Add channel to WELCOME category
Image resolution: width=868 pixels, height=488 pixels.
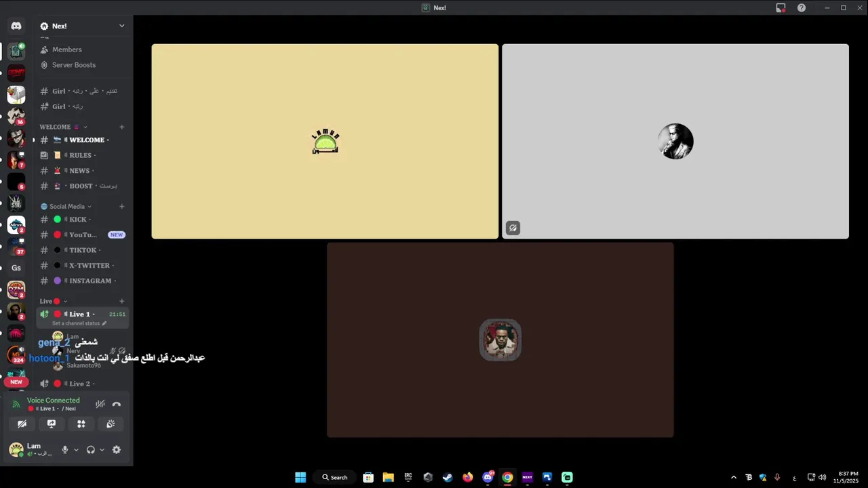click(x=122, y=127)
